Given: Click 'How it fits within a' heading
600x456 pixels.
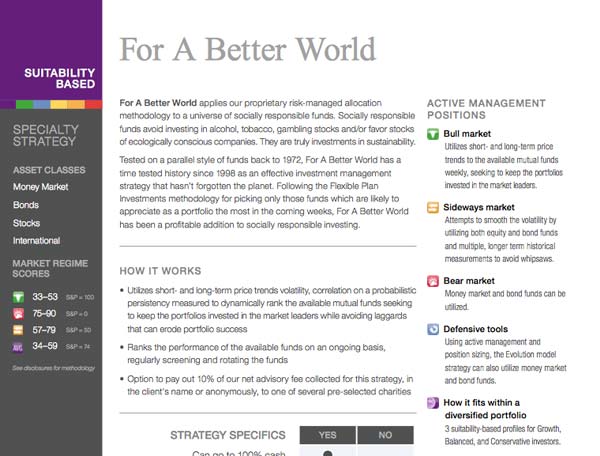Looking at the screenshot, I should tap(481, 402).
